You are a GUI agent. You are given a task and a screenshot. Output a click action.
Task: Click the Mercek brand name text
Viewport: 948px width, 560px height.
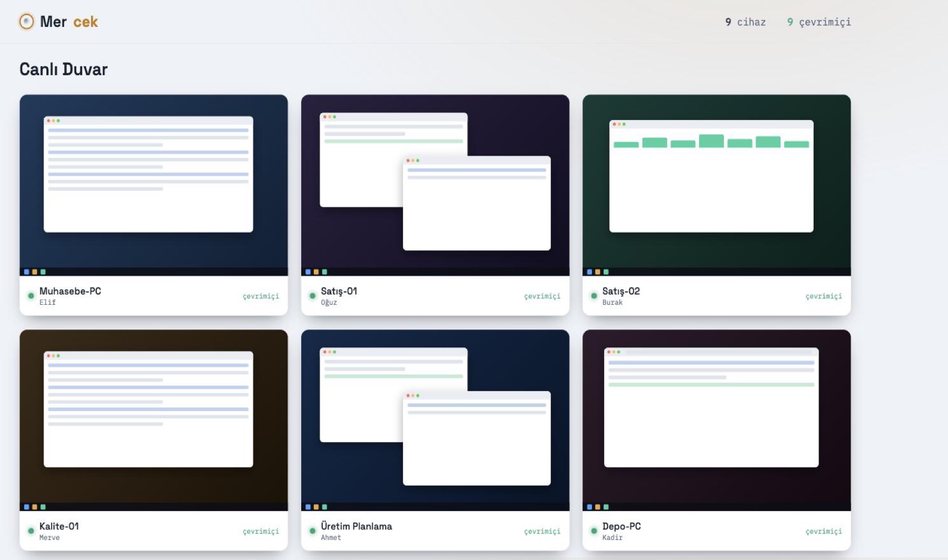point(69,22)
